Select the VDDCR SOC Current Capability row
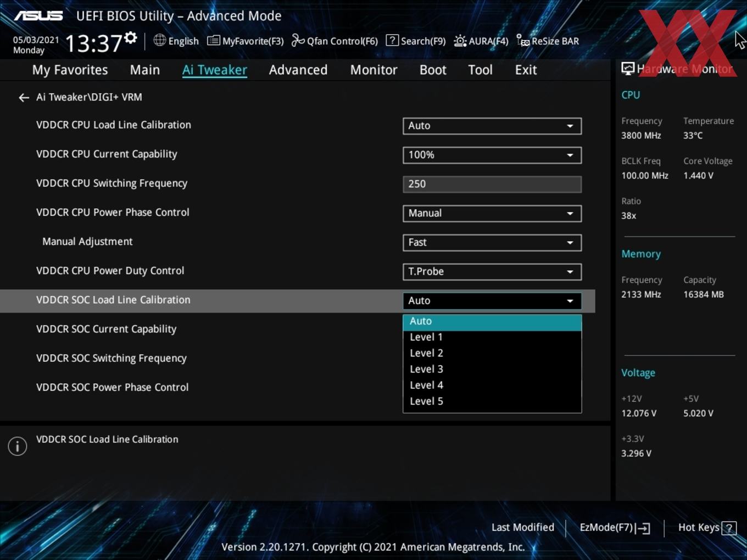This screenshot has width=747, height=560. click(x=106, y=329)
